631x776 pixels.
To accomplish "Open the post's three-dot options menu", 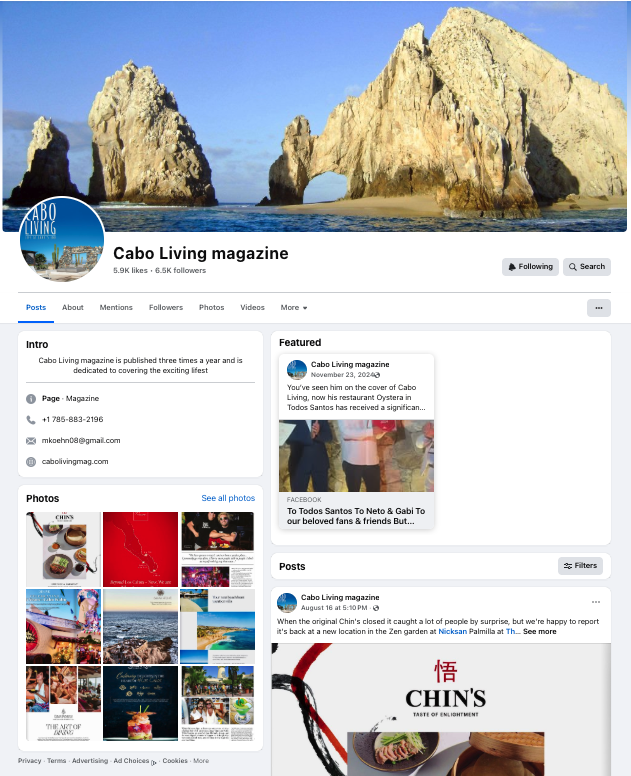I will pos(596,602).
